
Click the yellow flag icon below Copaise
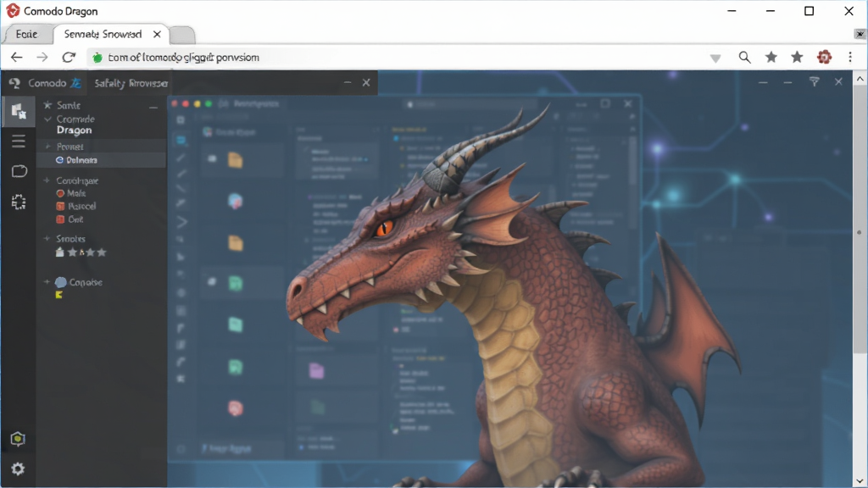coord(59,295)
